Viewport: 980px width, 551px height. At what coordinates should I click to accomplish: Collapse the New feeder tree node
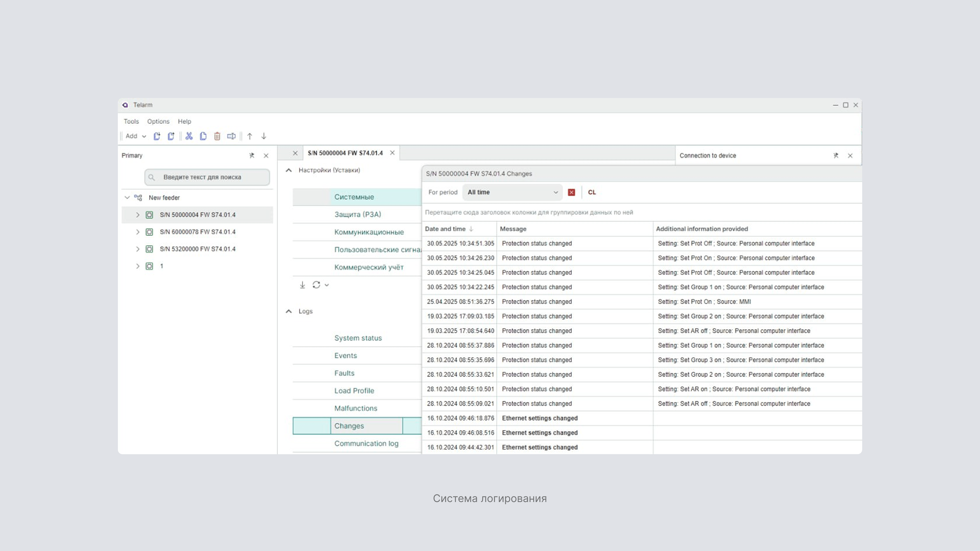pos(127,198)
